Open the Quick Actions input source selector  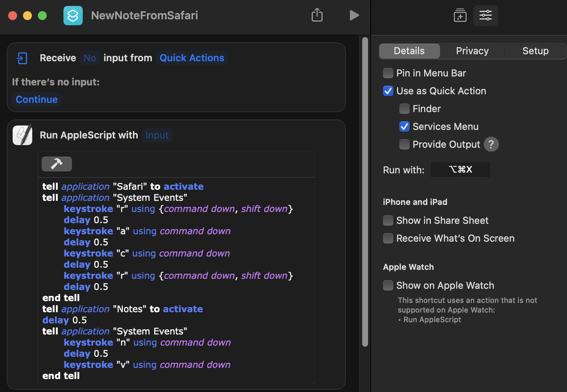[x=192, y=58]
